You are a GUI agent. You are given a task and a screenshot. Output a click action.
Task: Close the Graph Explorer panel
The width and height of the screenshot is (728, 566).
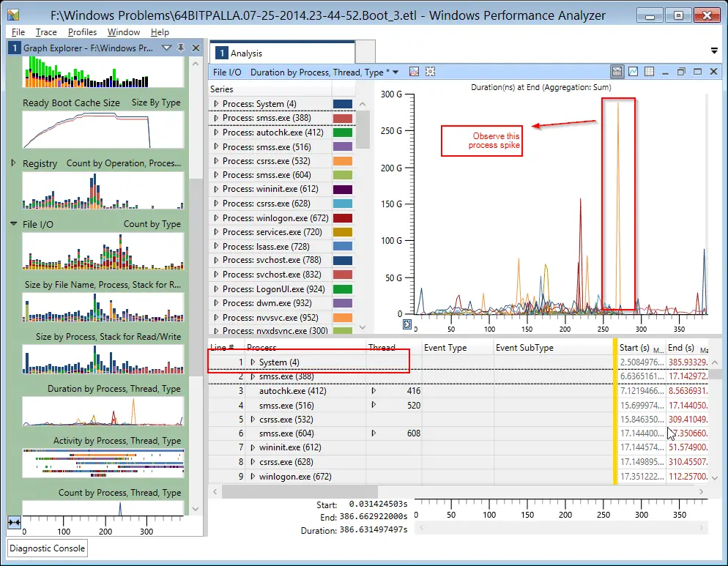(x=196, y=48)
